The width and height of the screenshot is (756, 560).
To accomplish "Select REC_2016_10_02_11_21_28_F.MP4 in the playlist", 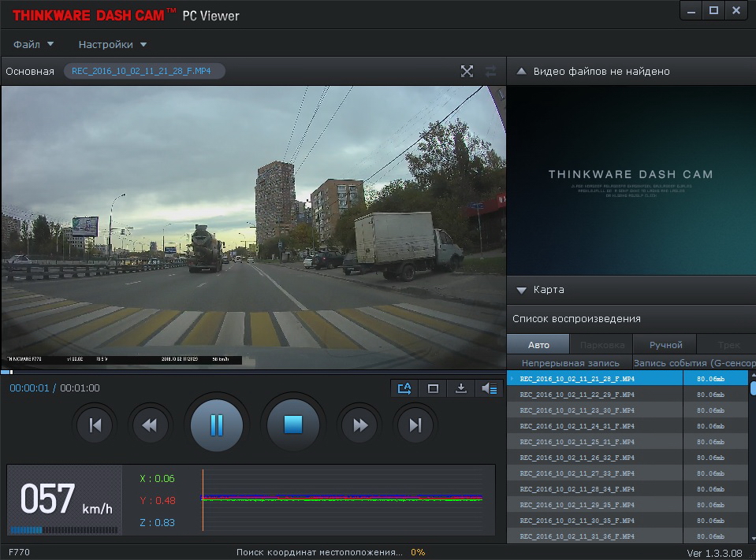I will click(628, 379).
